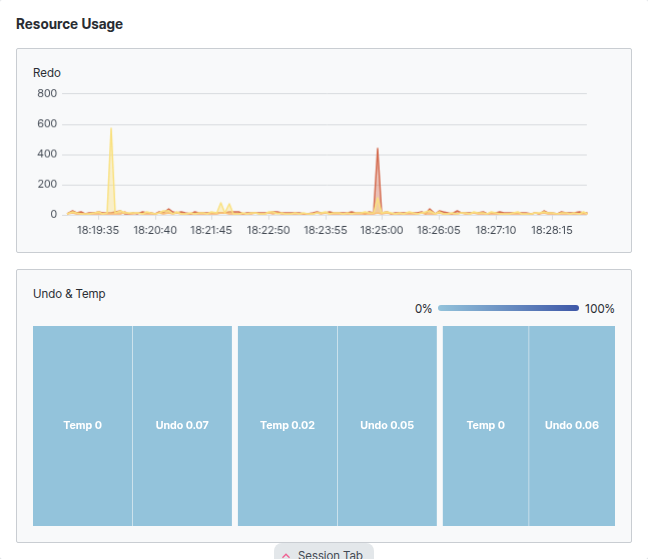Image resolution: width=648 pixels, height=559 pixels.
Task: Click the Undo & Temp panel title
Action: click(69, 294)
